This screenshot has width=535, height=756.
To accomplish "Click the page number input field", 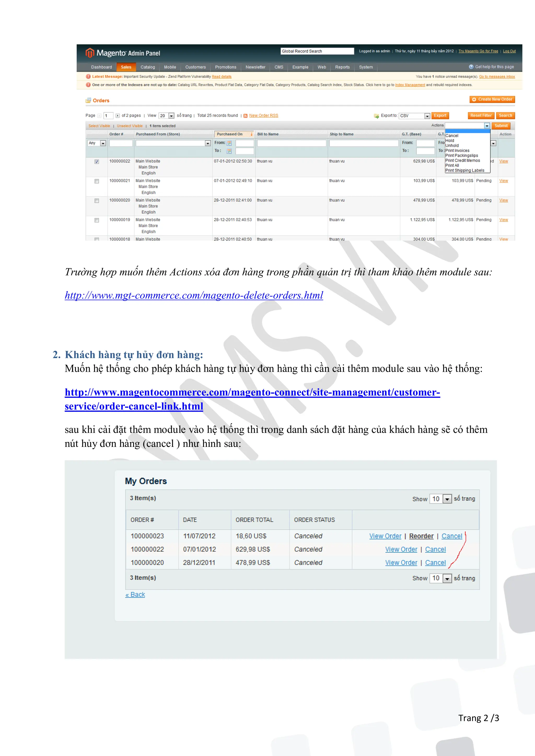I will pos(108,116).
